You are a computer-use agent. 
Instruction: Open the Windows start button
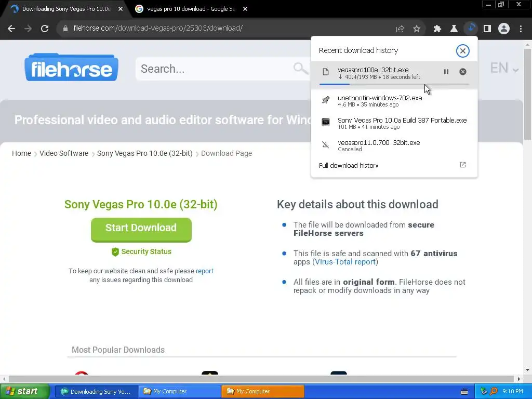(x=25, y=392)
